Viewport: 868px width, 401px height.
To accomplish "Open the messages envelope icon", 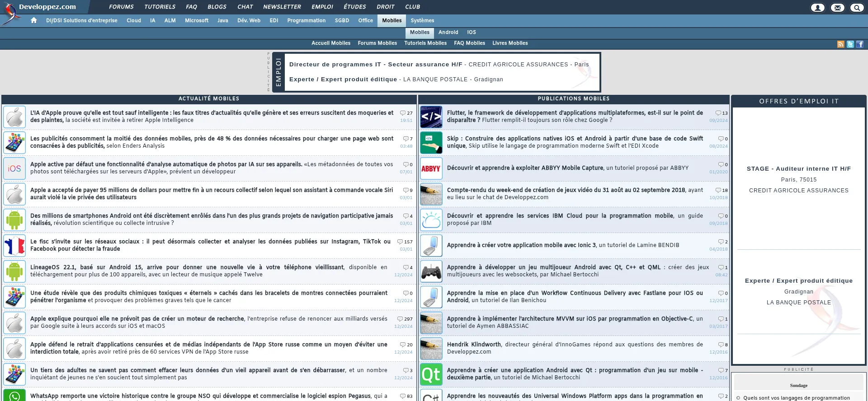I will click(x=837, y=7).
